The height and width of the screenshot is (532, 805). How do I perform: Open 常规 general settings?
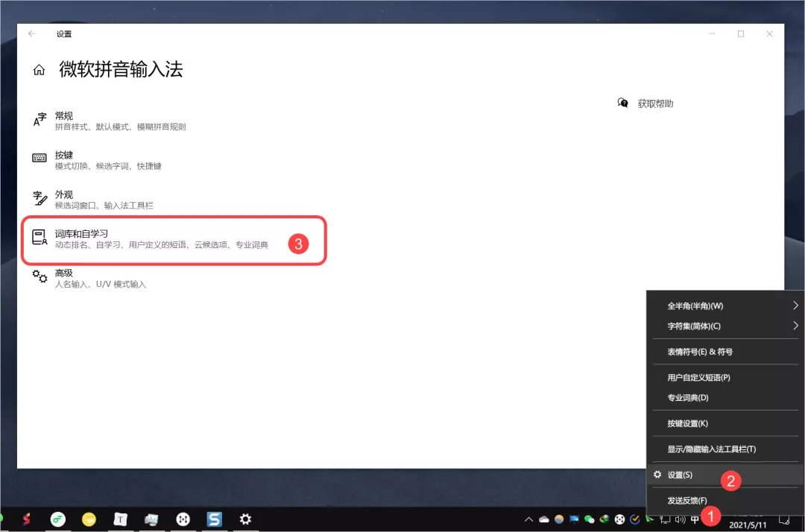tap(110, 121)
